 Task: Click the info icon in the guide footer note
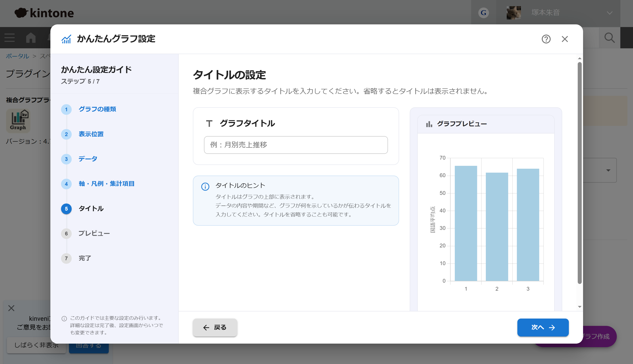(x=64, y=319)
